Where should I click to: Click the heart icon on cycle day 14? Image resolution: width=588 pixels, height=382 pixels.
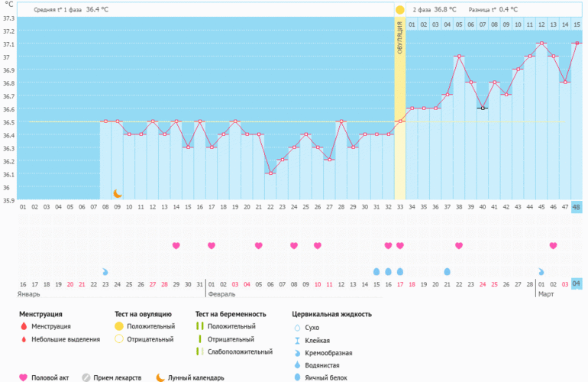coord(176,245)
